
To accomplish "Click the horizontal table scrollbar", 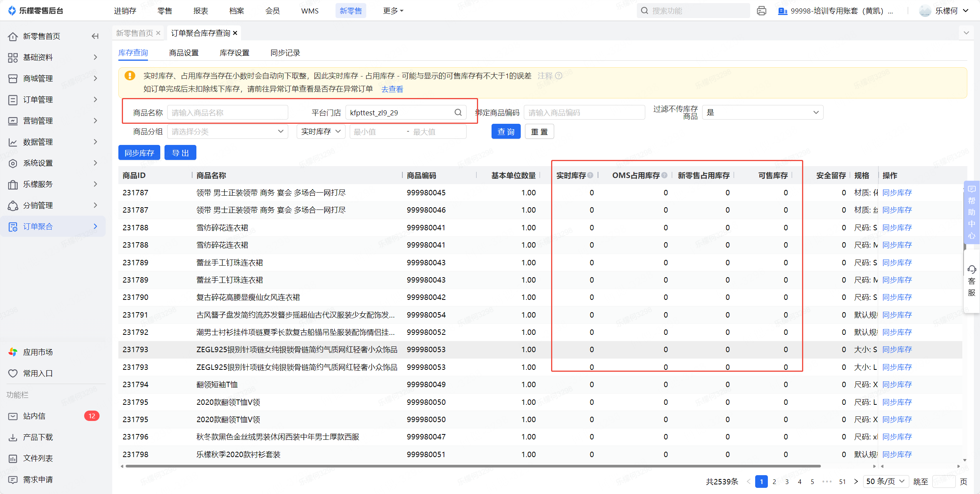I will coord(473,466).
